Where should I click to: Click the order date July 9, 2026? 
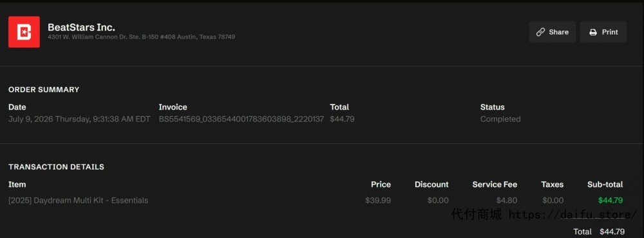(x=79, y=119)
